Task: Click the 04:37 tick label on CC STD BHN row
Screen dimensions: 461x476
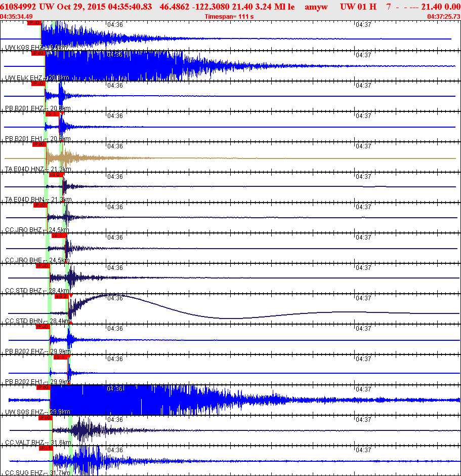Action: tap(363, 298)
